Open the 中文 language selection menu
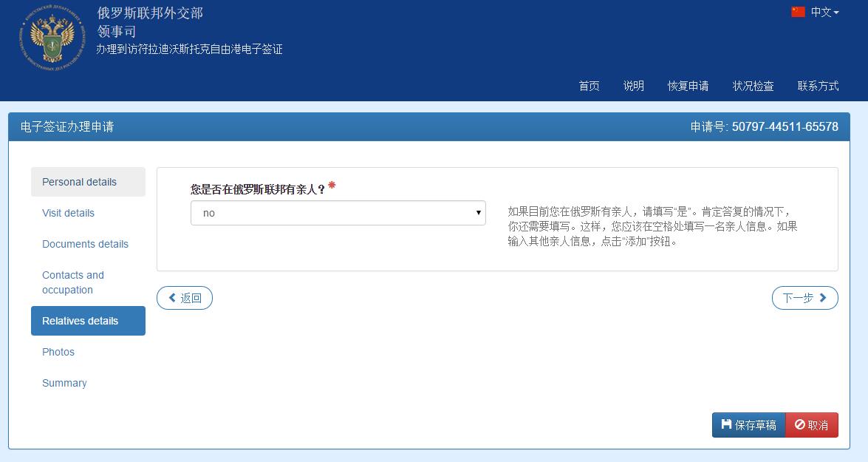 point(821,13)
